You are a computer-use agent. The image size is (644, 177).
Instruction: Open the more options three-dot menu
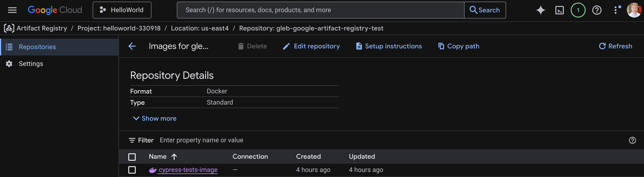coord(616,10)
